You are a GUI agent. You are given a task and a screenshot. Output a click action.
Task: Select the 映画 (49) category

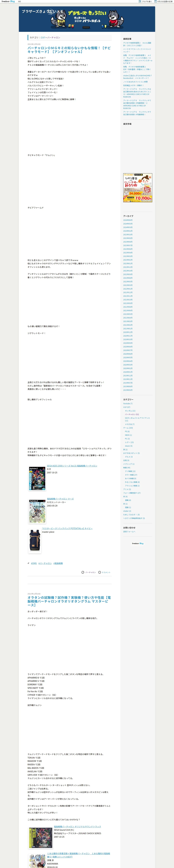coord(127,468)
